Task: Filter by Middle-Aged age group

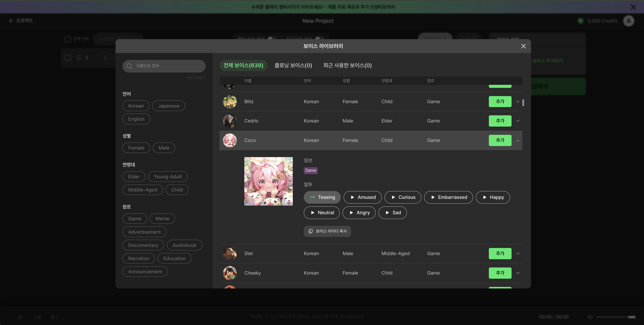Action: pos(143,190)
